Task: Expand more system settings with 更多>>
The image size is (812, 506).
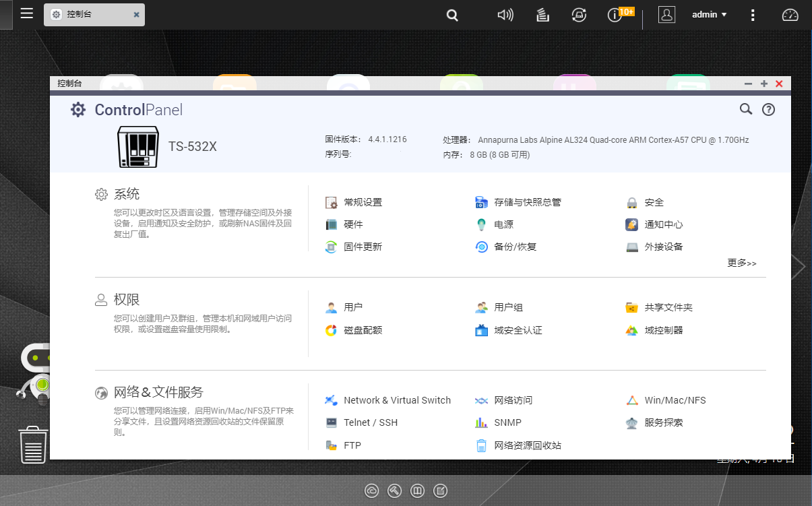Action: tap(742, 263)
